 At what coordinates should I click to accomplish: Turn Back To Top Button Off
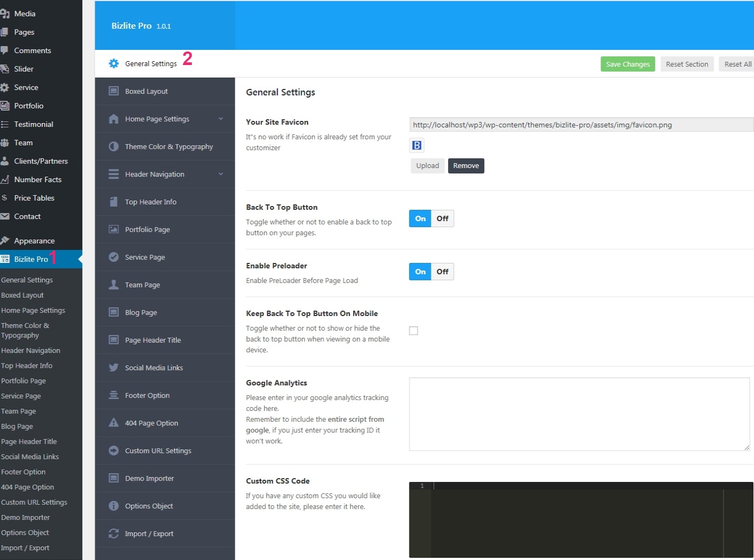coord(443,218)
